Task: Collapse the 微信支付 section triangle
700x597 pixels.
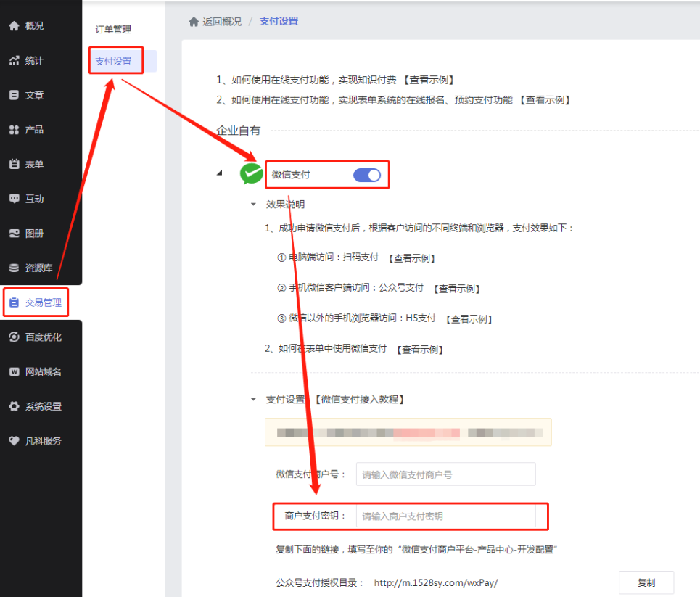Action: pos(220,173)
